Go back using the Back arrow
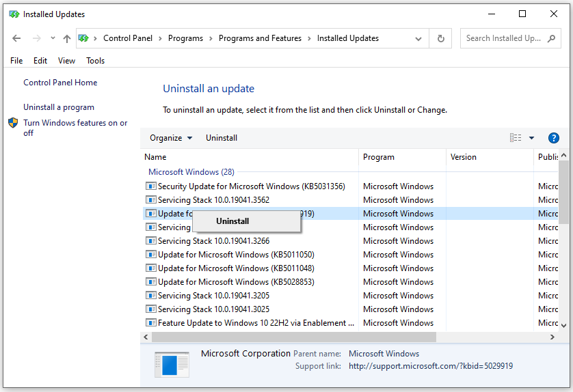The image size is (573, 392). coord(16,38)
